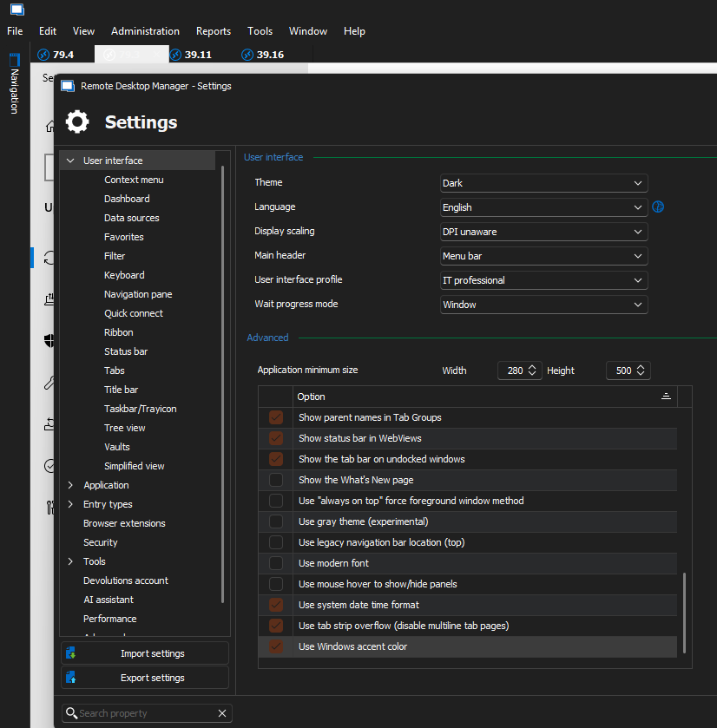Disable Use Windows accent color
The height and width of the screenshot is (728, 717).
click(x=276, y=646)
